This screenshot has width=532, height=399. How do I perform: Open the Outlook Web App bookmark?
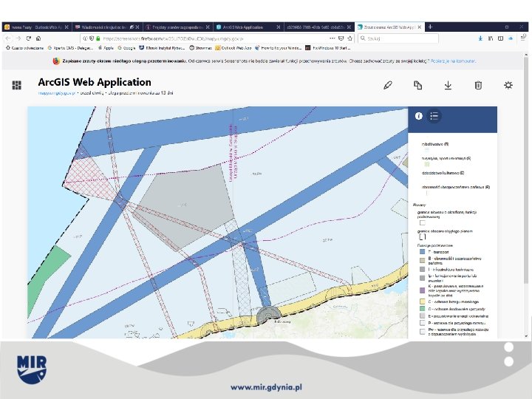click(x=233, y=48)
